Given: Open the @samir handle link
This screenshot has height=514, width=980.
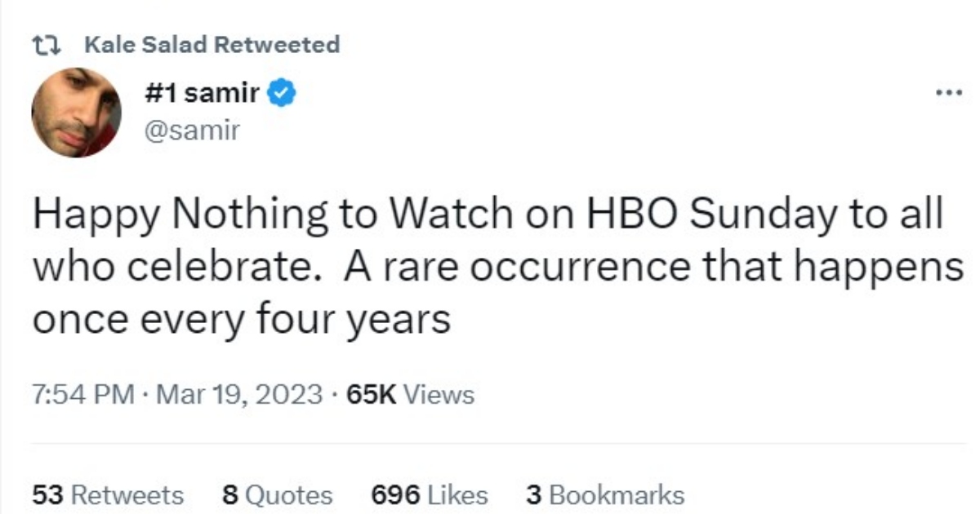Looking at the screenshot, I should (192, 130).
